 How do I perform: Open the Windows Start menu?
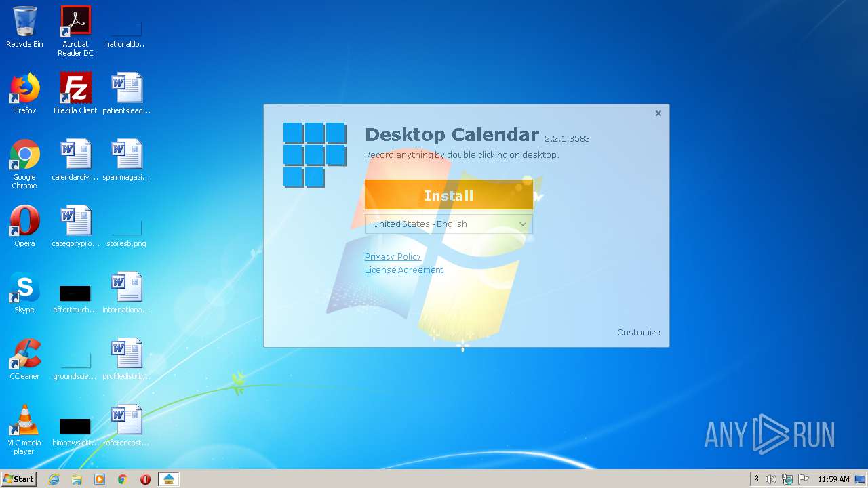click(18, 479)
